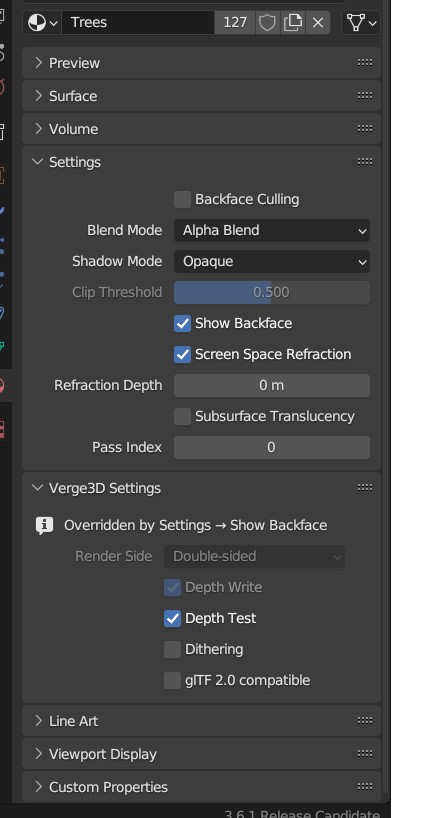
Task: Open the Shadow Mode dropdown
Action: (272, 261)
